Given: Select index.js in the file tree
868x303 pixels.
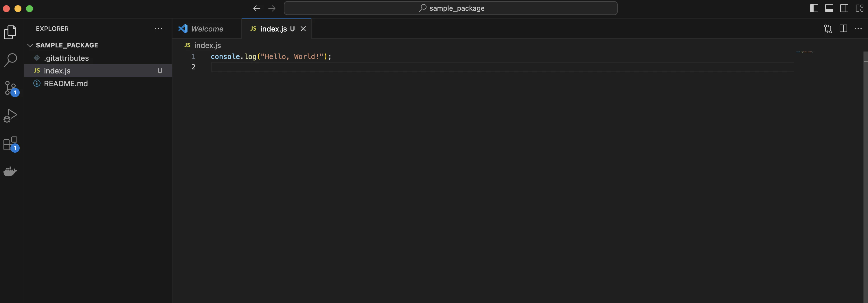Looking at the screenshot, I should (x=98, y=71).
